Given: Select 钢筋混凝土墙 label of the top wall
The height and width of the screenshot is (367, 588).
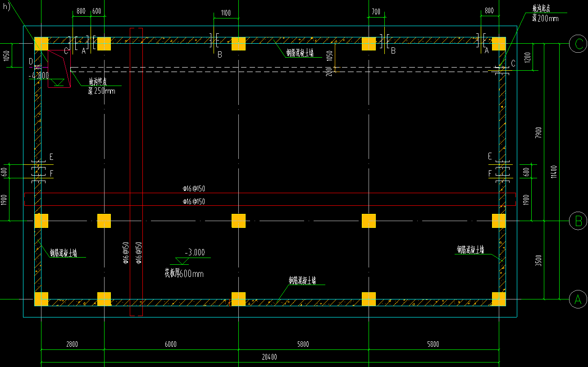Looking at the screenshot, I should pyautogui.click(x=299, y=53).
